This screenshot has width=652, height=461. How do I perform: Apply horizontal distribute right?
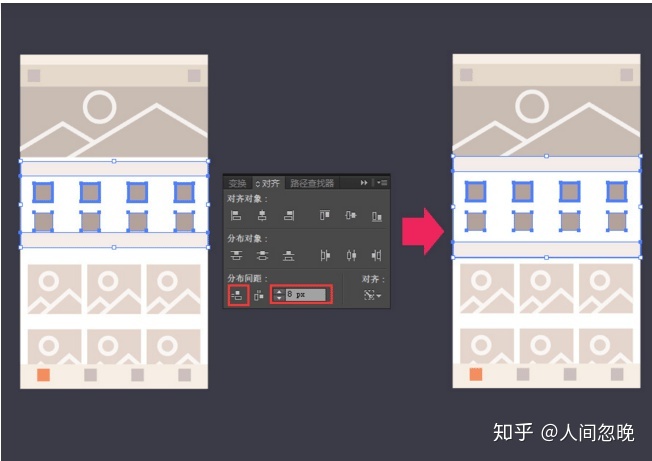[x=377, y=255]
